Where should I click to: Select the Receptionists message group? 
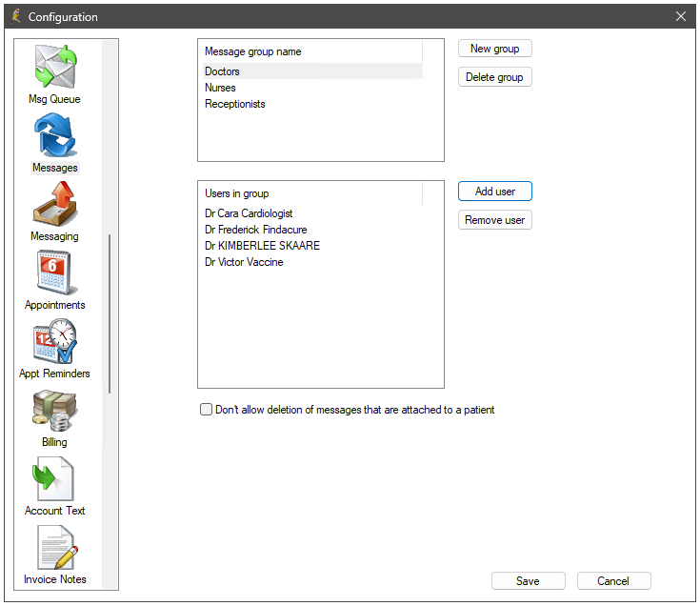click(312, 104)
